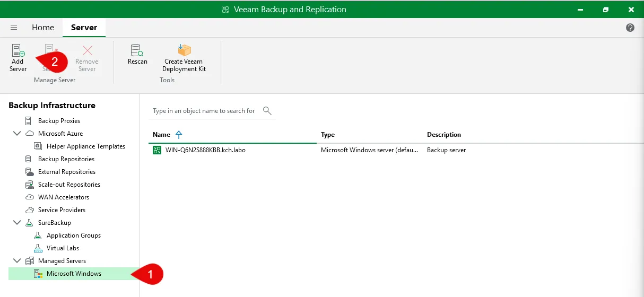Screen dimensions: 644x297
Task: Sort by the Type column header
Action: point(328,135)
